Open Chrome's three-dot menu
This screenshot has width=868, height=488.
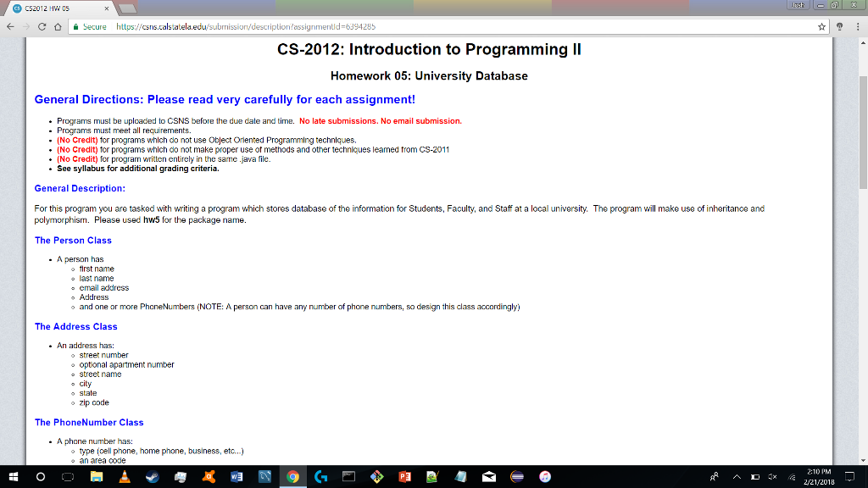pos(858,25)
